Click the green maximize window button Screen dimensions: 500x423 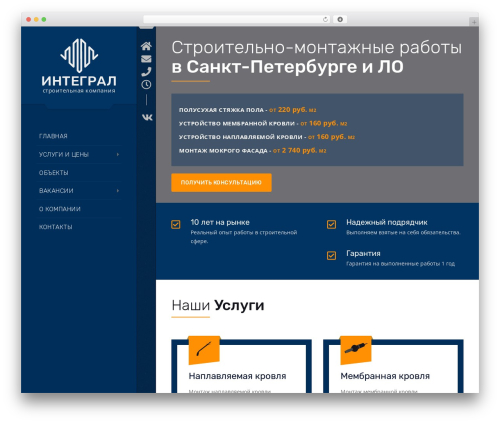[44, 19]
